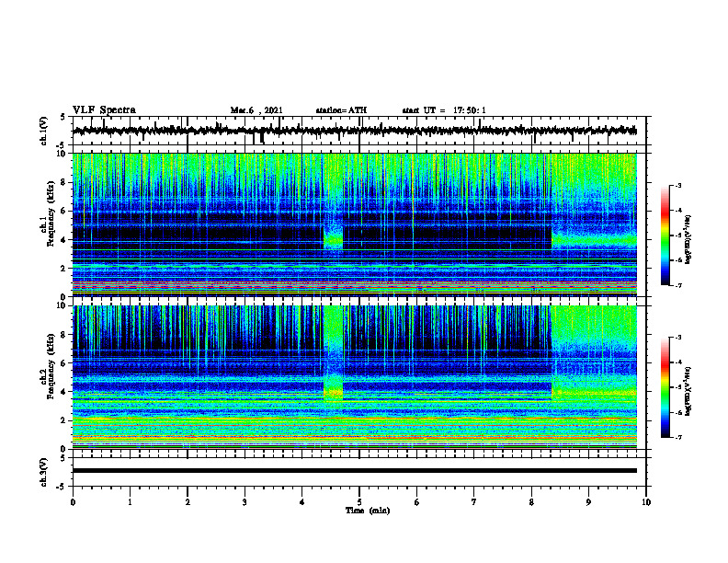This screenshot has height=563, width=728.
Task: Click the "ch.1(V)" waveform axis label
Action: [x=43, y=131]
